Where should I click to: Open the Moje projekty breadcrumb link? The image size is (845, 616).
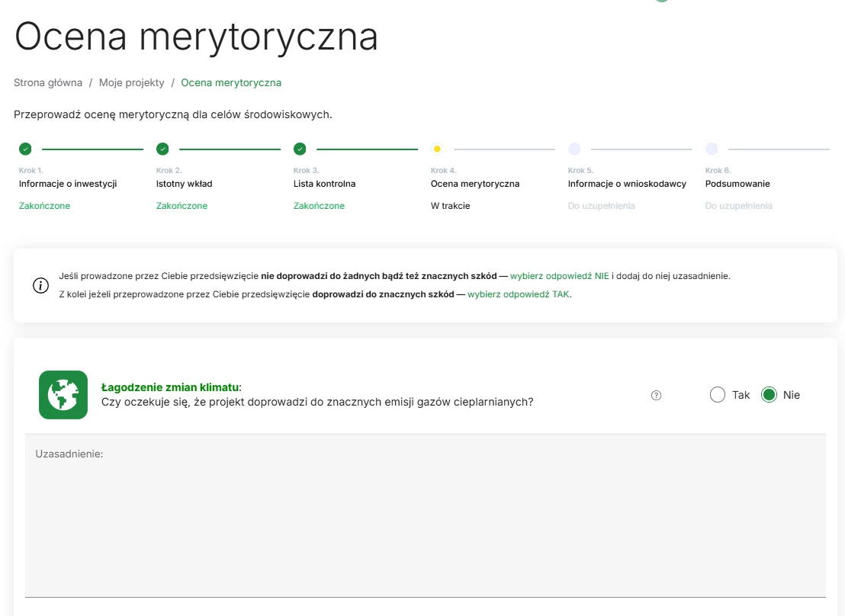[131, 82]
